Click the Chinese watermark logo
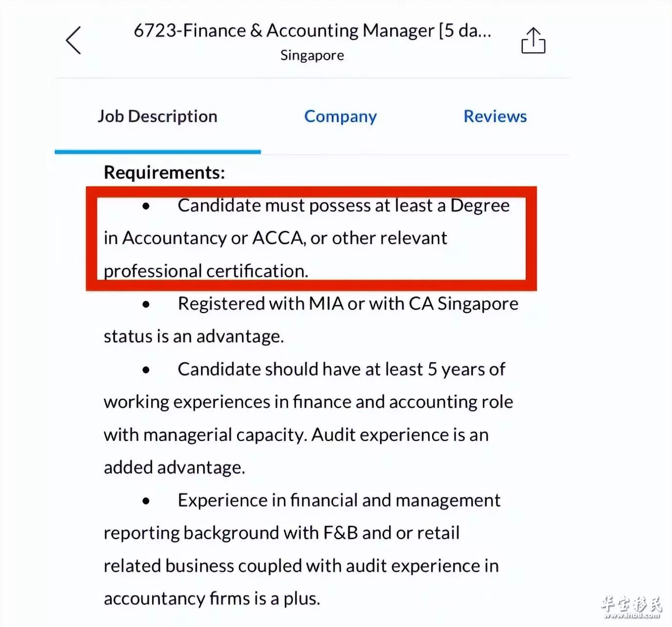This screenshot has width=672, height=627. (x=632, y=604)
